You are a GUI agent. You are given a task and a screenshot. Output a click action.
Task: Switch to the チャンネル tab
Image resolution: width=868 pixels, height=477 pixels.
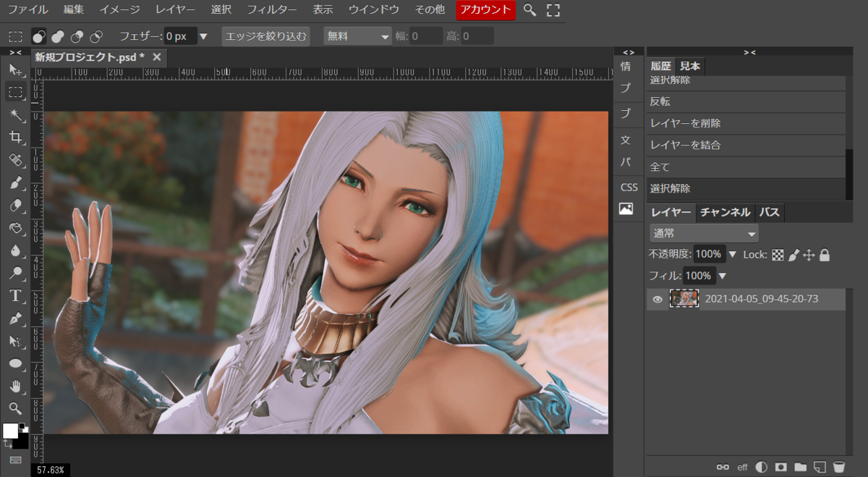point(726,212)
